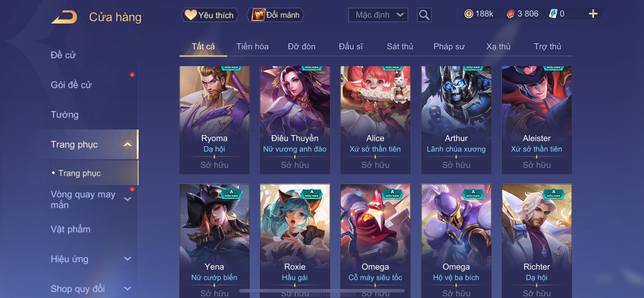This screenshot has width=644, height=298.
Task: Tap the gold coin balance icon
Action: coord(469,13)
